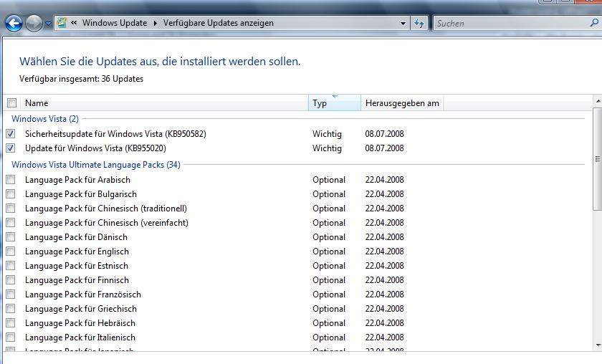
Task: Tick the Language Pack für Estnisch checkbox
Action: (10, 266)
